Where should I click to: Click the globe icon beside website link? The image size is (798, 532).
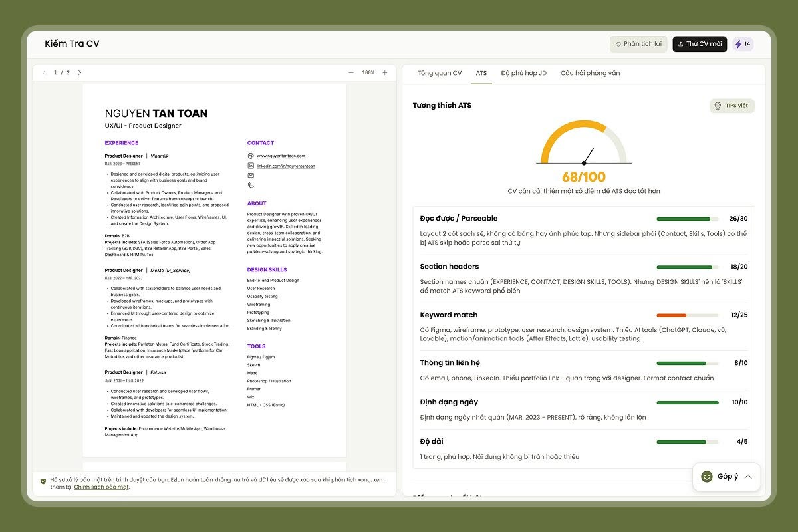pos(251,156)
